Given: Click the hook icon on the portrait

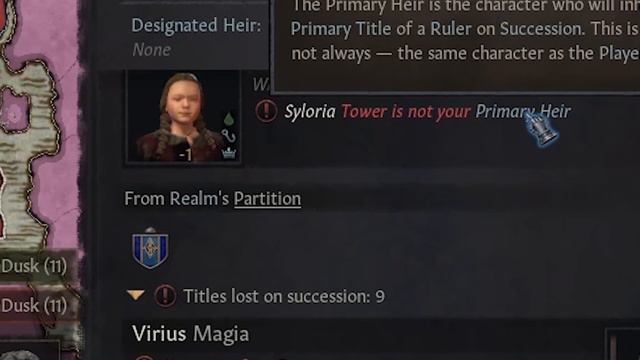Looking at the screenshot, I should coord(229,136).
